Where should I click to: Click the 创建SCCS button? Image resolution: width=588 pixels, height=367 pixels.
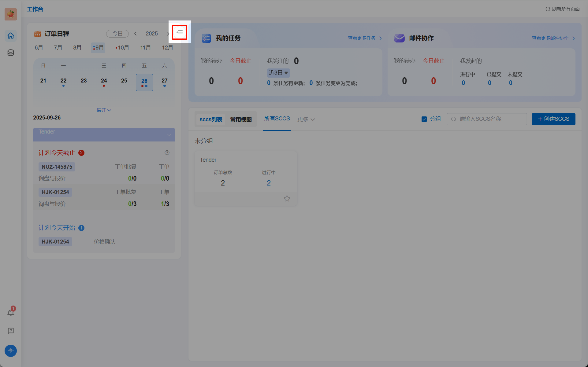[x=553, y=119]
